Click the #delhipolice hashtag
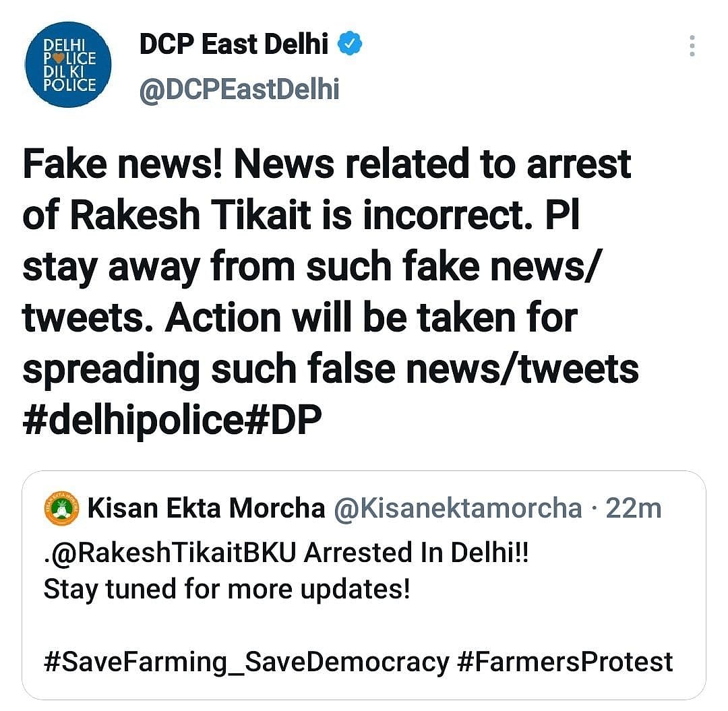This screenshot has height=711, width=728. [x=135, y=418]
